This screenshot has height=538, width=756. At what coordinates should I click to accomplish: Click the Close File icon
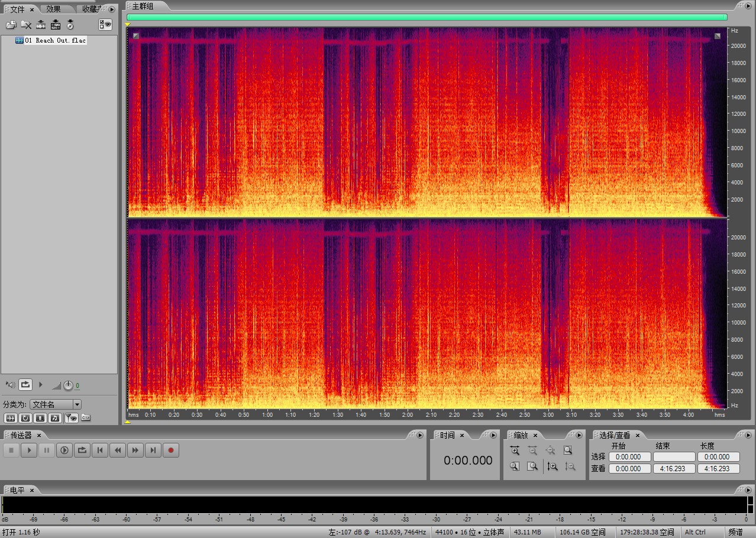pyautogui.click(x=26, y=25)
